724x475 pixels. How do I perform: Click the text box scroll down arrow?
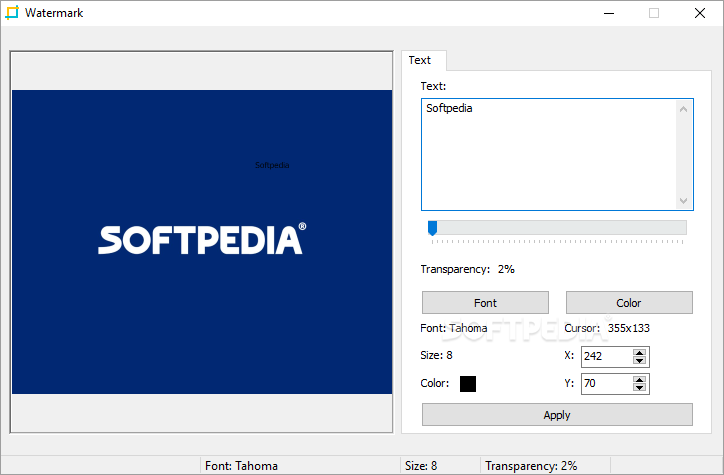pos(683,201)
